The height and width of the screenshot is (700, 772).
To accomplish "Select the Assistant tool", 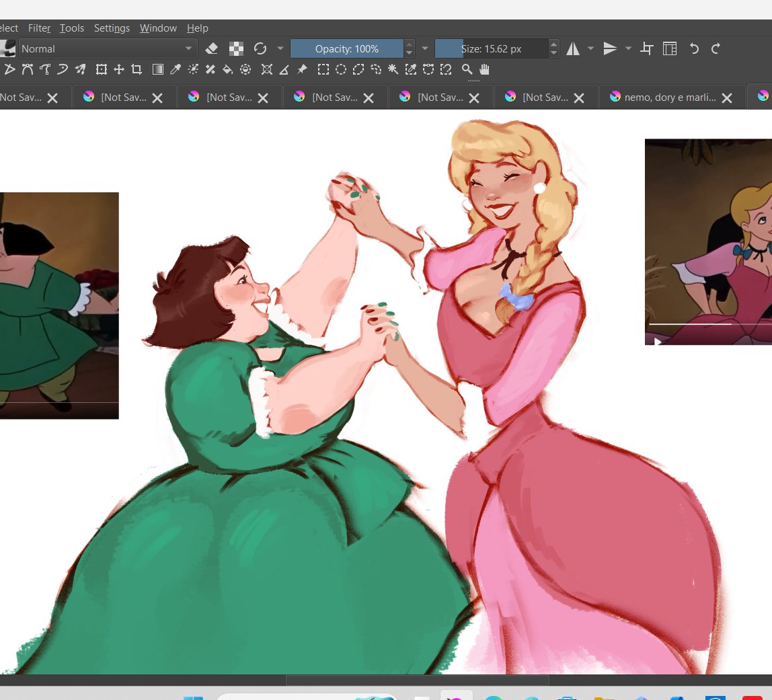I will pyautogui.click(x=267, y=69).
